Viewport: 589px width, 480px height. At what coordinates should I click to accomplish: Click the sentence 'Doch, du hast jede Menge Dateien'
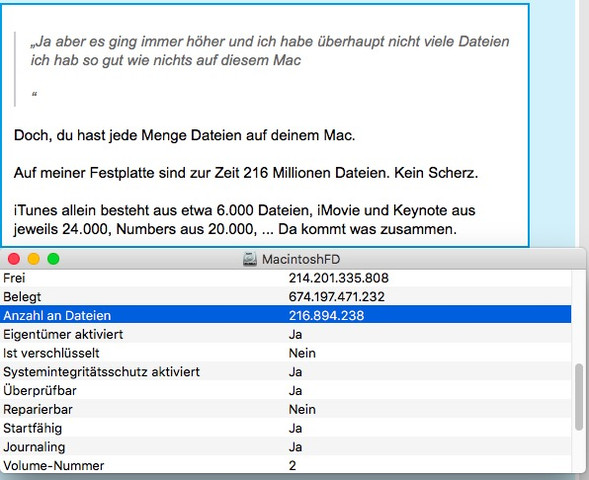[x=184, y=135]
